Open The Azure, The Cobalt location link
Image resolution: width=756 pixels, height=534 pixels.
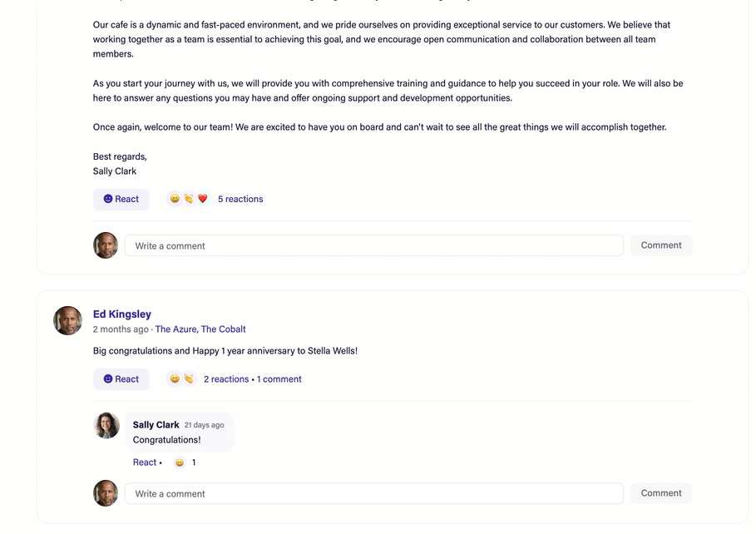pos(200,329)
